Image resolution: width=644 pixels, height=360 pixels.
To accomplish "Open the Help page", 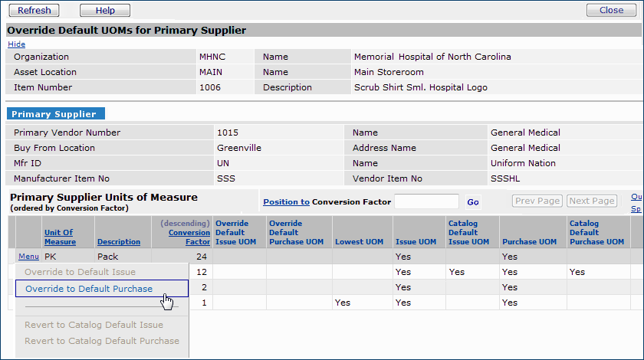I will point(105,10).
